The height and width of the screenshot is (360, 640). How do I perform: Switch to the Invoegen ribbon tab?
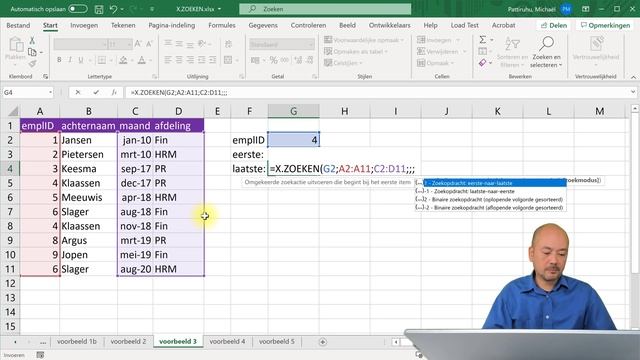click(x=84, y=25)
